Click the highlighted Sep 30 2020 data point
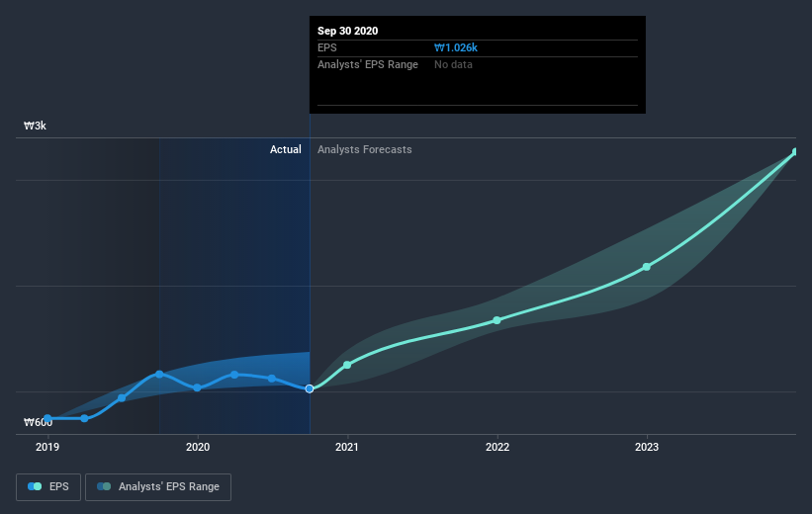812x514 pixels. click(310, 388)
